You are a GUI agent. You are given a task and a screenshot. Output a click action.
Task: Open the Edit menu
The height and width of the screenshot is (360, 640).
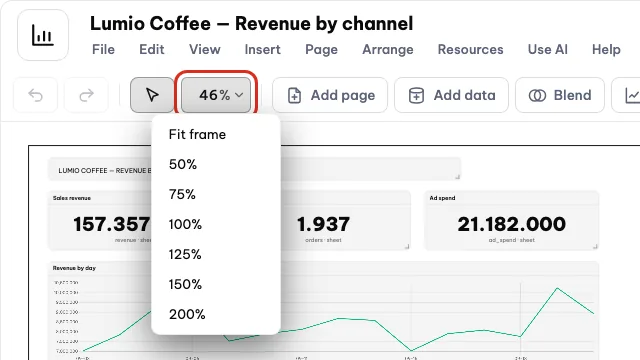[x=151, y=49]
